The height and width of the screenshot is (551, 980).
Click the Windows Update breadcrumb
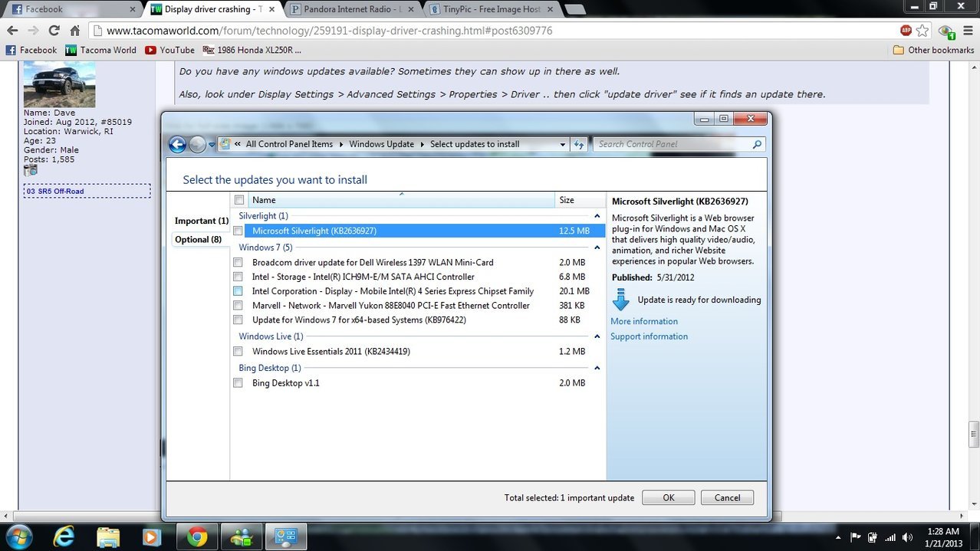tap(381, 144)
